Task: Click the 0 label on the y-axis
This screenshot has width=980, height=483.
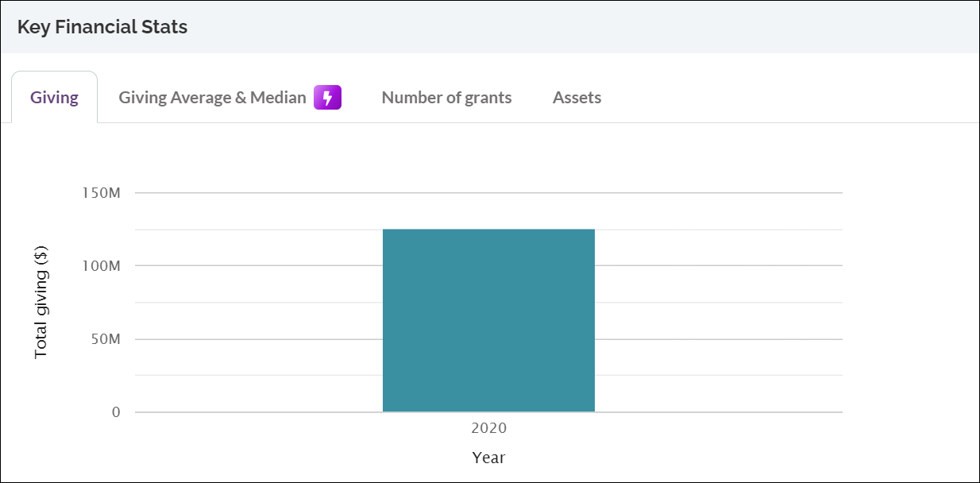Action: (114, 412)
